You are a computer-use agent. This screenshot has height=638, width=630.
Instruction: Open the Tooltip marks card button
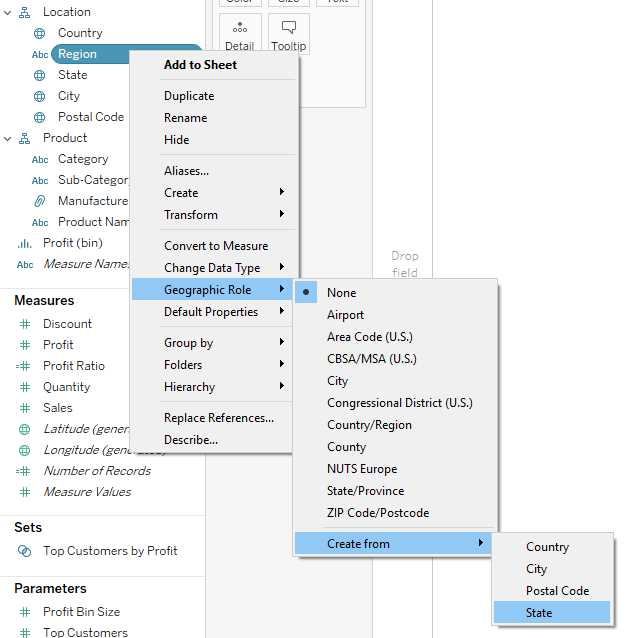point(289,34)
